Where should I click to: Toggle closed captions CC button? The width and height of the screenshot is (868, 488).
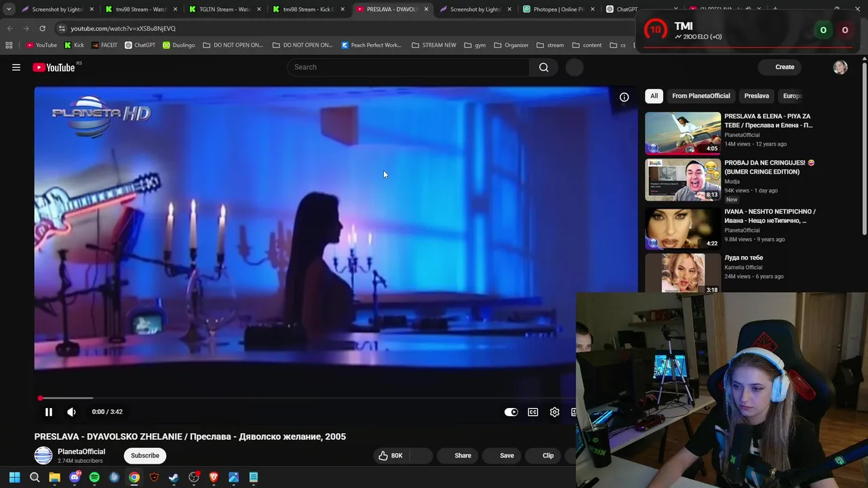click(x=533, y=412)
